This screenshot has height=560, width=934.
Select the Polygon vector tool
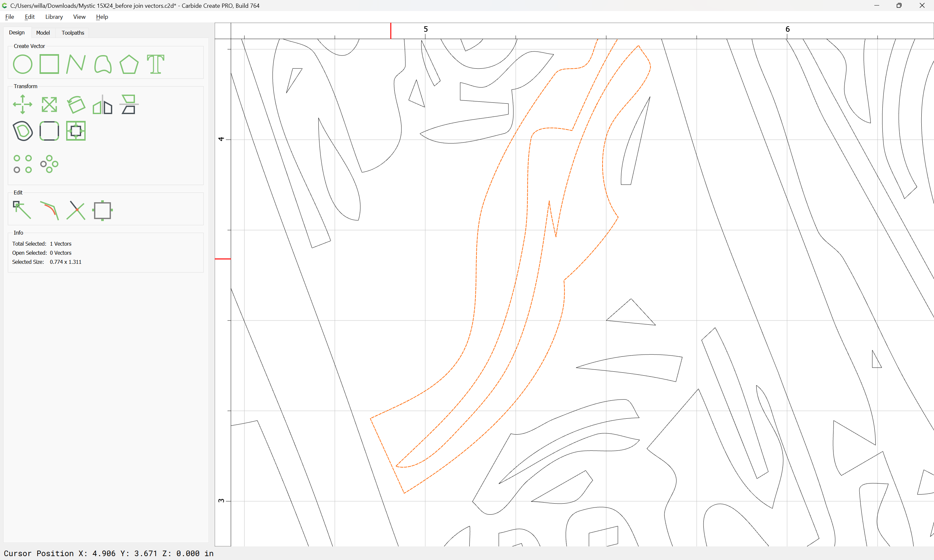click(x=129, y=64)
